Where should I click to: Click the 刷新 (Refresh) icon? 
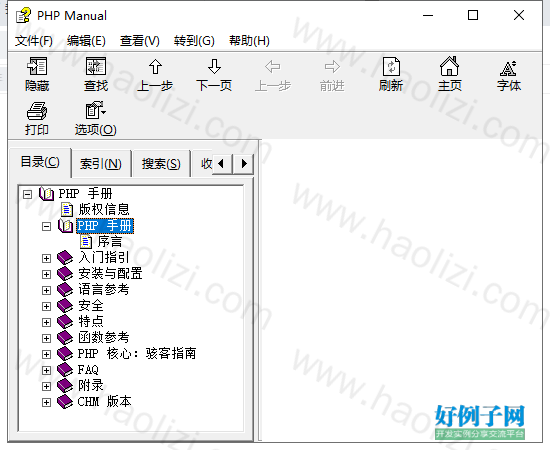pyautogui.click(x=391, y=66)
